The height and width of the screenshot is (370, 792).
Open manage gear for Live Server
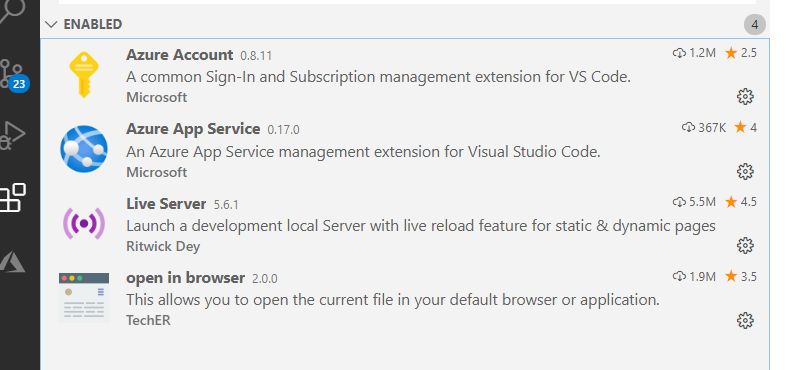pyautogui.click(x=745, y=246)
